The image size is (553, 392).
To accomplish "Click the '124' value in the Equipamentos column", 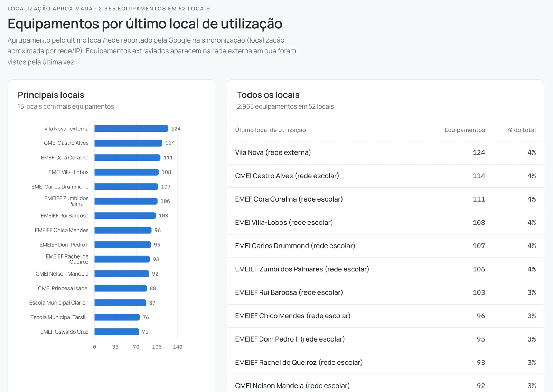I will pos(479,152).
